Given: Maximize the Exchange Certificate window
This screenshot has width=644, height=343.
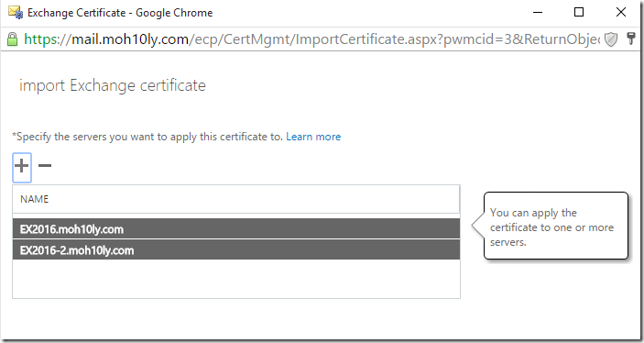Looking at the screenshot, I should pos(579,12).
